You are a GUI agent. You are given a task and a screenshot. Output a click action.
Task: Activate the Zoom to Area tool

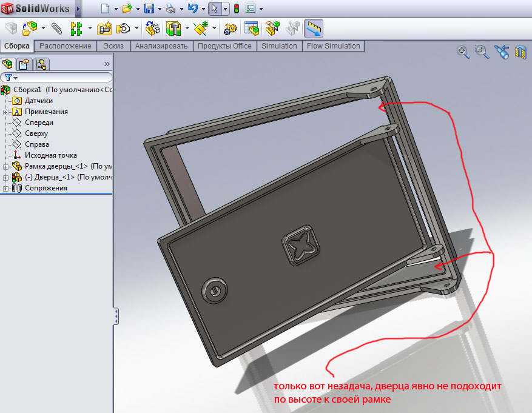[x=482, y=52]
